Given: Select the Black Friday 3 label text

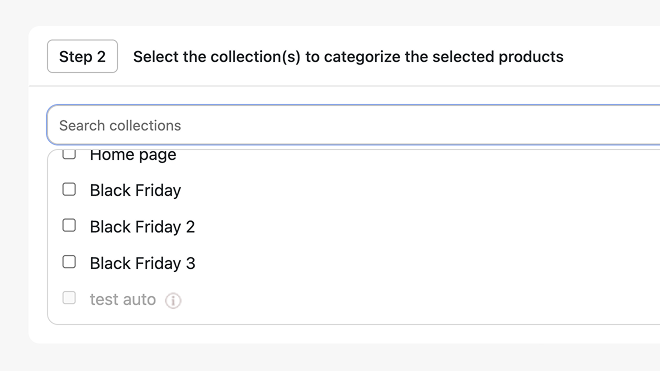Looking at the screenshot, I should click(x=142, y=264).
